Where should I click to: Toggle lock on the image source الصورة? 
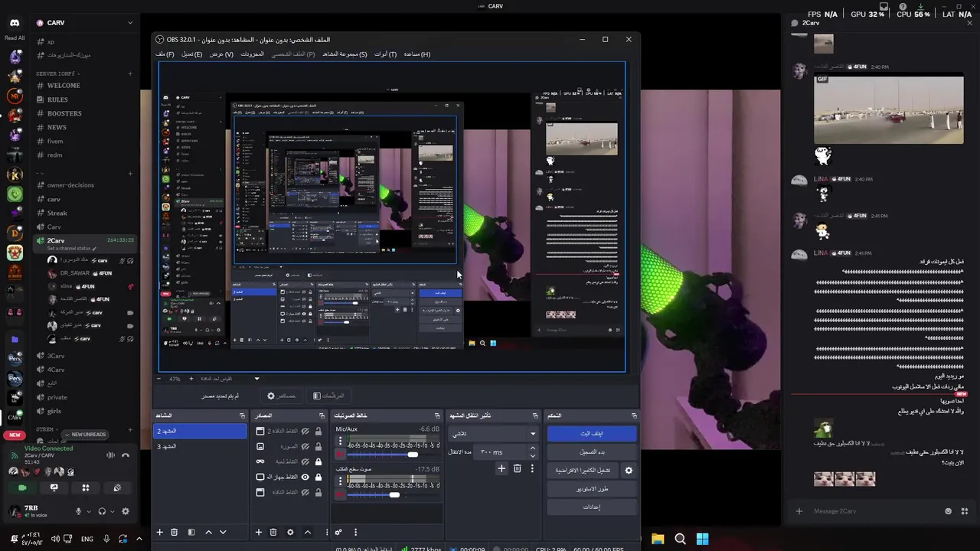(318, 446)
